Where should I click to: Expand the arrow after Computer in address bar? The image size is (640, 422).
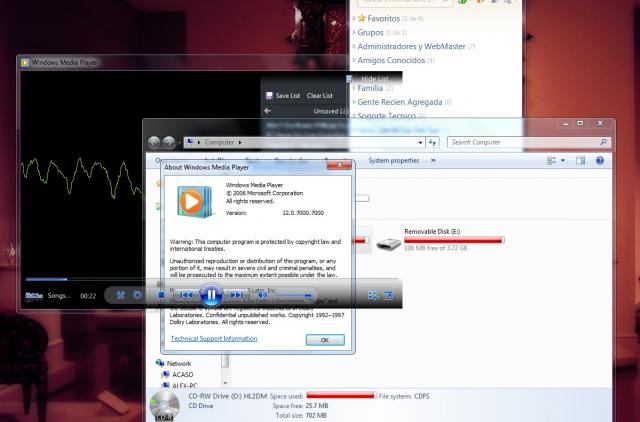point(240,142)
